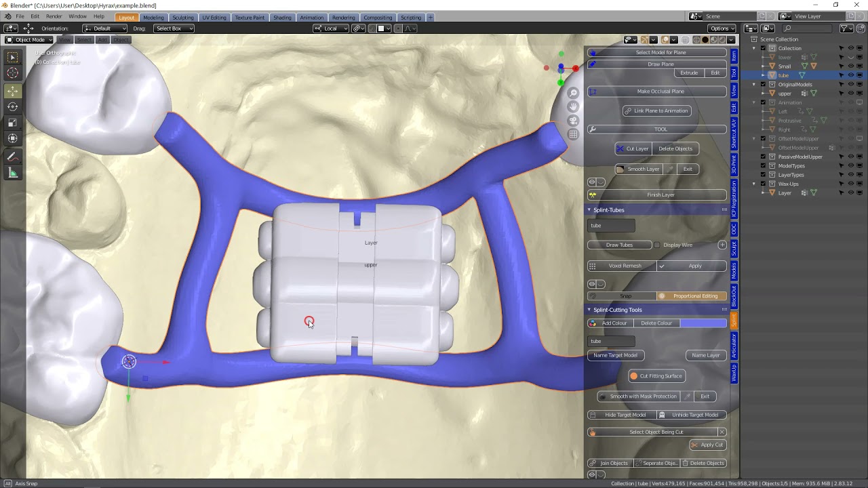The image size is (868, 488).
Task: Select the Measure tool
Action: coord(13,174)
